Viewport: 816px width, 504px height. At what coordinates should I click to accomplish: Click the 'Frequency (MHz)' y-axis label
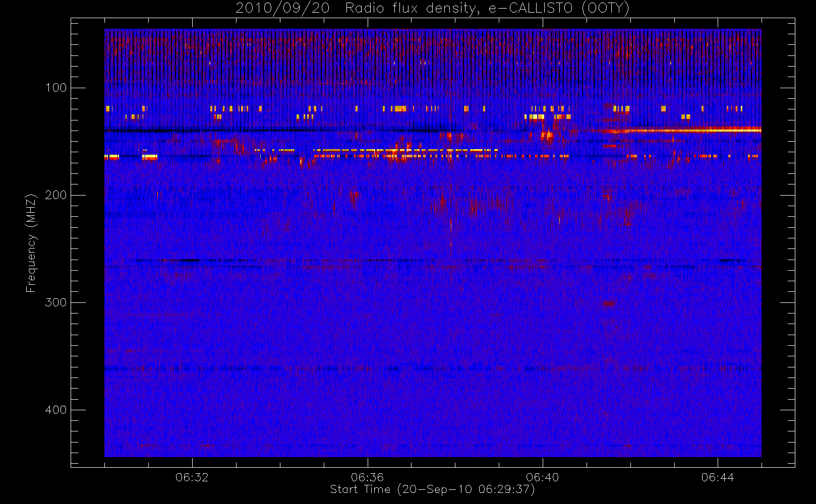[x=31, y=243]
